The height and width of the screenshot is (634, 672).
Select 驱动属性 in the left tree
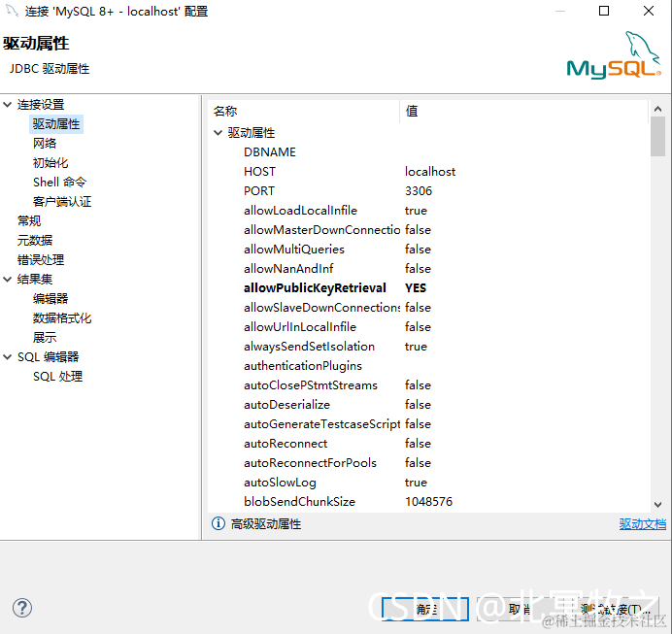[56, 124]
